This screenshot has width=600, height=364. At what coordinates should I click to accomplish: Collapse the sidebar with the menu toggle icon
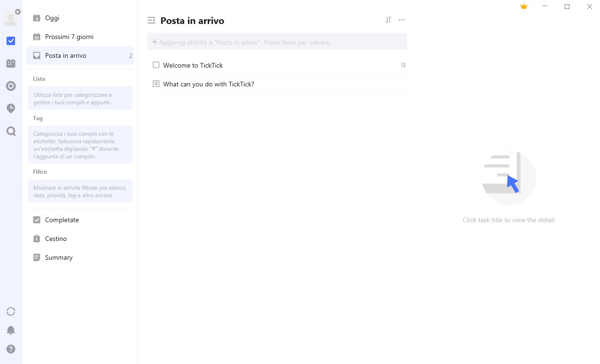151,20
